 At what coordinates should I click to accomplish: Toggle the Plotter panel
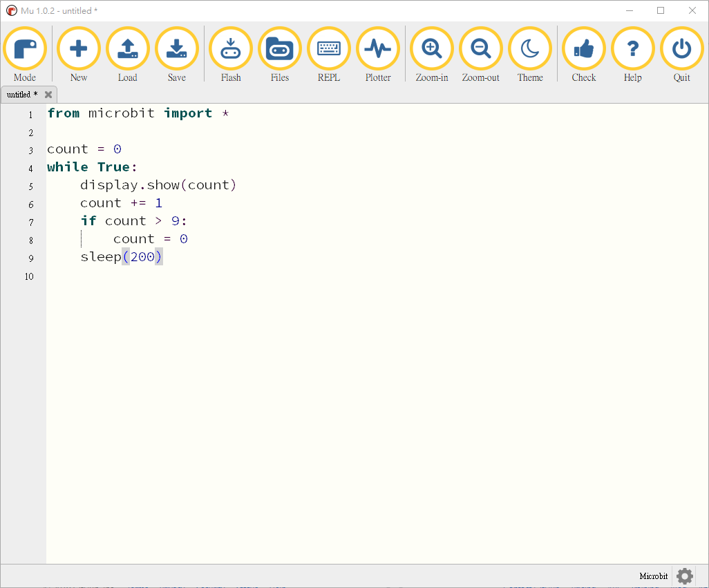coord(378,49)
